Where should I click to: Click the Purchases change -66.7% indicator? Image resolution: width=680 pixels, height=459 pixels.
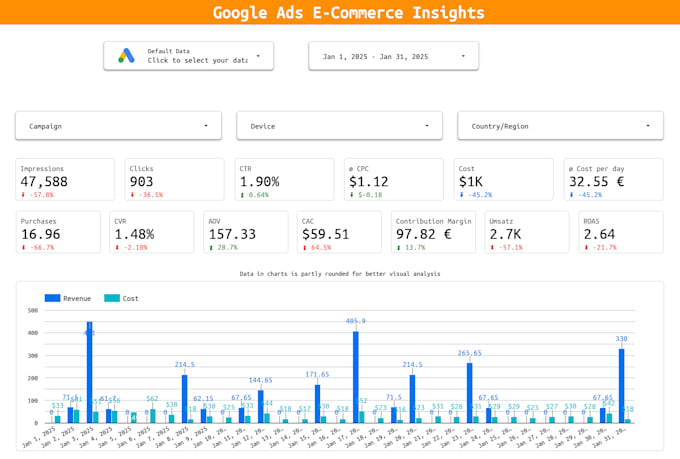pyautogui.click(x=38, y=247)
